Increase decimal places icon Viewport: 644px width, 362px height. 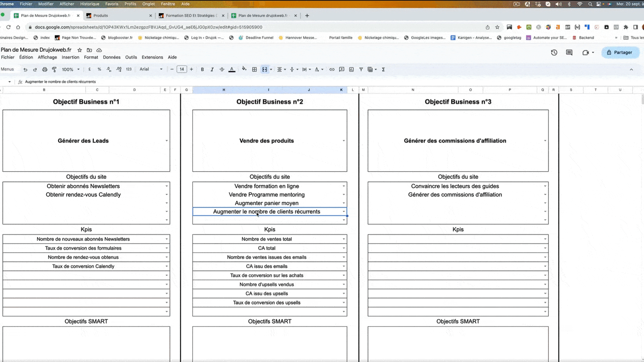[119, 69]
